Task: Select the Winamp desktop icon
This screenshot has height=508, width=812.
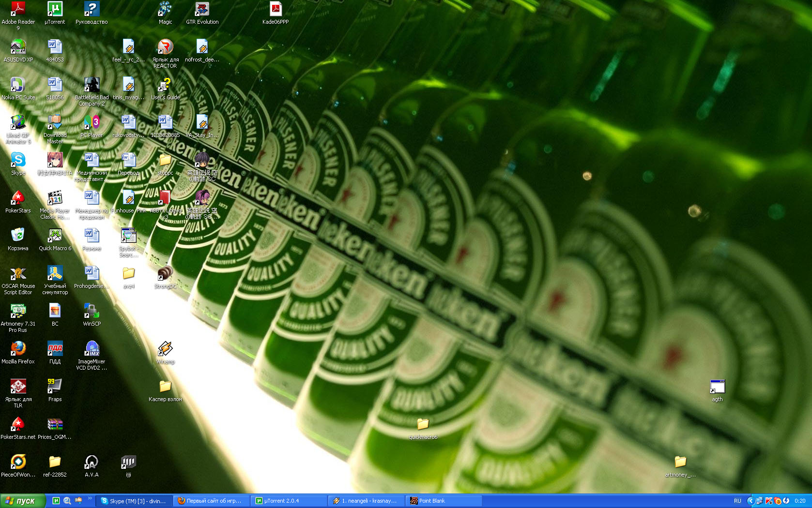Action: pyautogui.click(x=165, y=349)
